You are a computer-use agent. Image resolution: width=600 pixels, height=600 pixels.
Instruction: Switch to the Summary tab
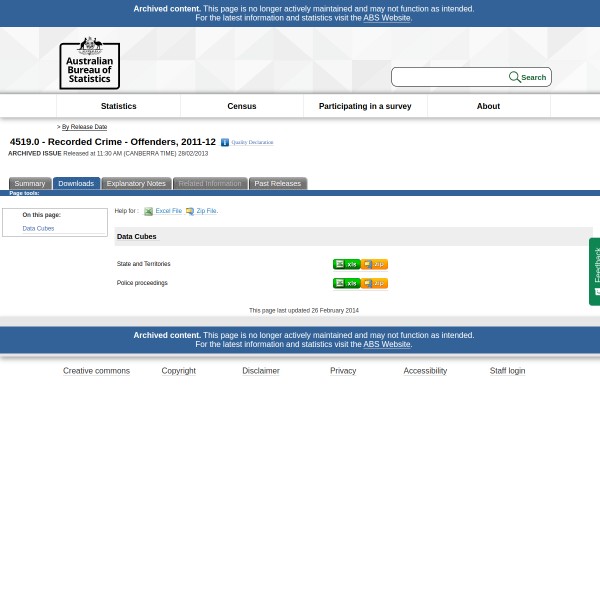[29, 184]
